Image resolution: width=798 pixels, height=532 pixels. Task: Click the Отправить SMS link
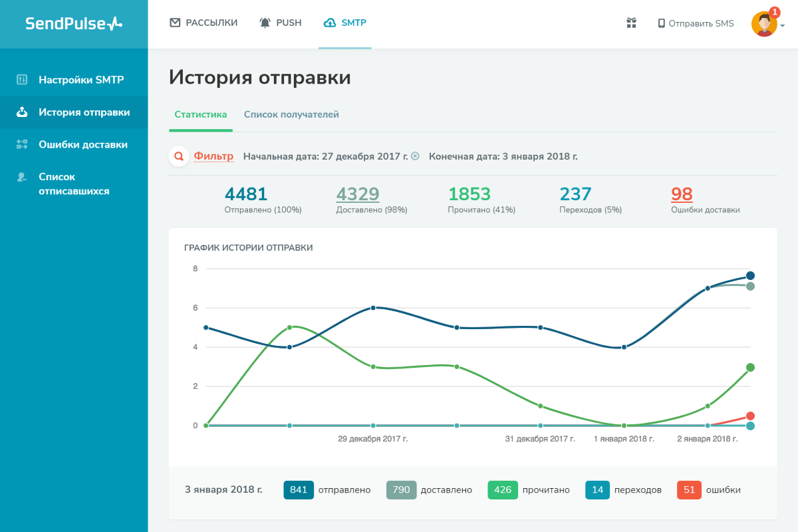[x=696, y=23]
